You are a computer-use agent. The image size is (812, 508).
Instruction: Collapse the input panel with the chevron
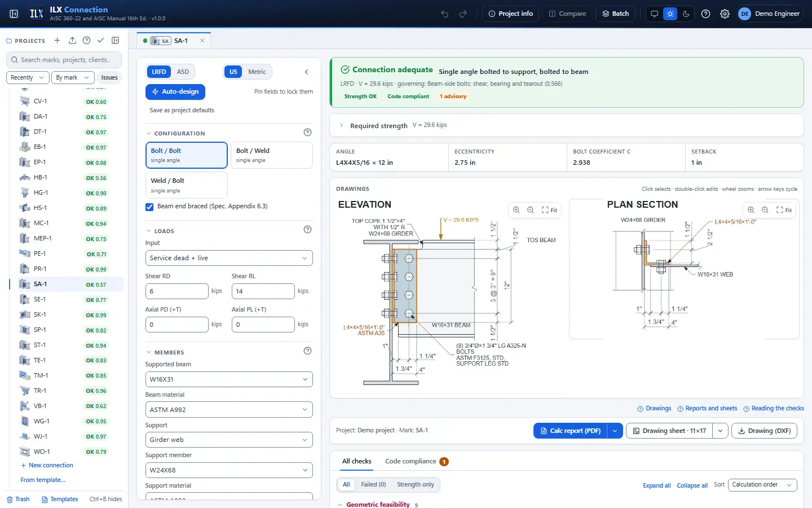click(x=307, y=72)
